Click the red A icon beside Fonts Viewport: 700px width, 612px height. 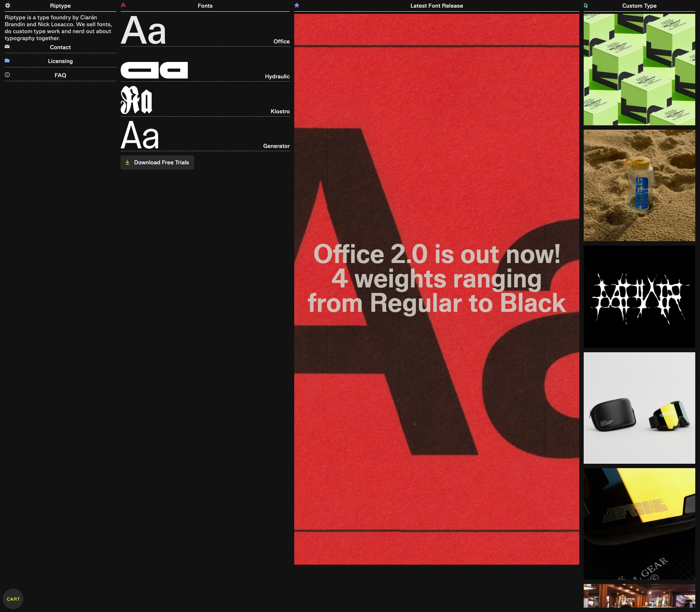tap(123, 5)
